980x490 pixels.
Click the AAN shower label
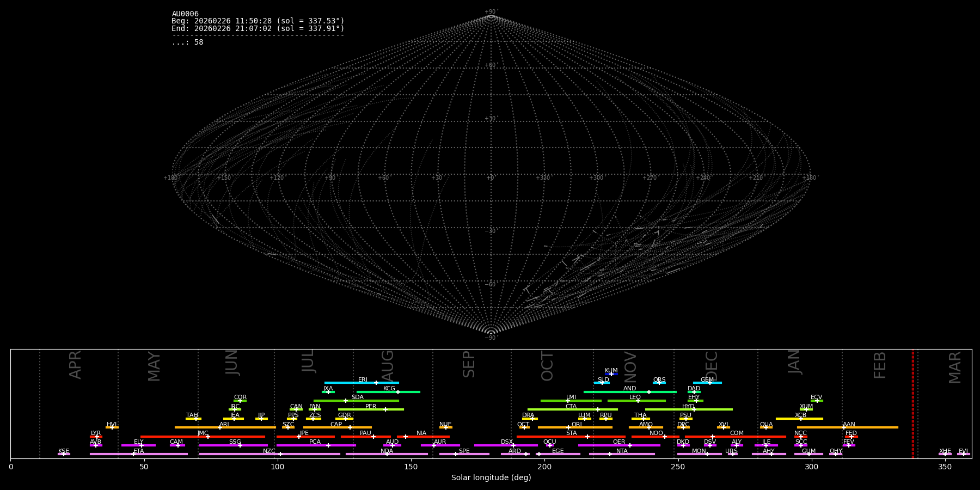click(849, 425)
